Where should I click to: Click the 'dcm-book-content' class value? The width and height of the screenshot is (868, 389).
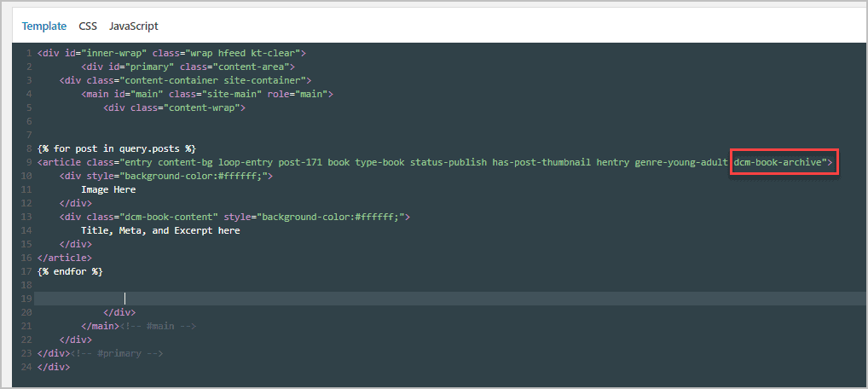coord(169,217)
